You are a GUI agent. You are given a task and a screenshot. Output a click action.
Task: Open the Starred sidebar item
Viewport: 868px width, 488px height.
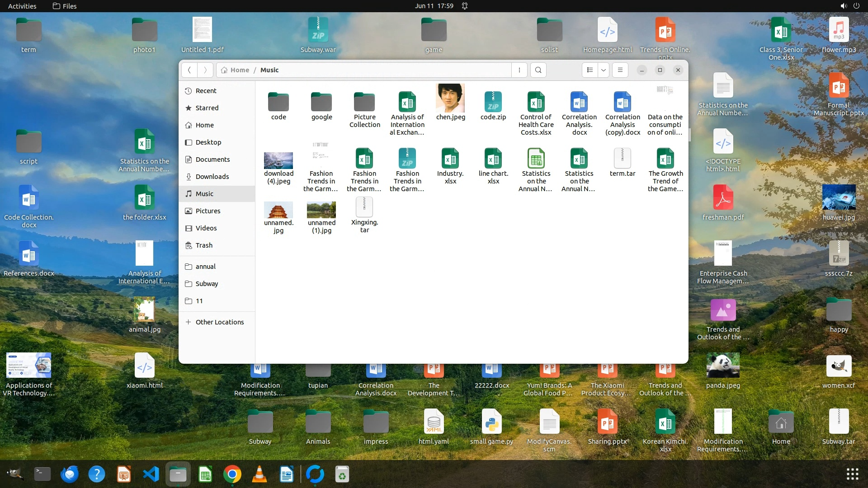click(207, 108)
